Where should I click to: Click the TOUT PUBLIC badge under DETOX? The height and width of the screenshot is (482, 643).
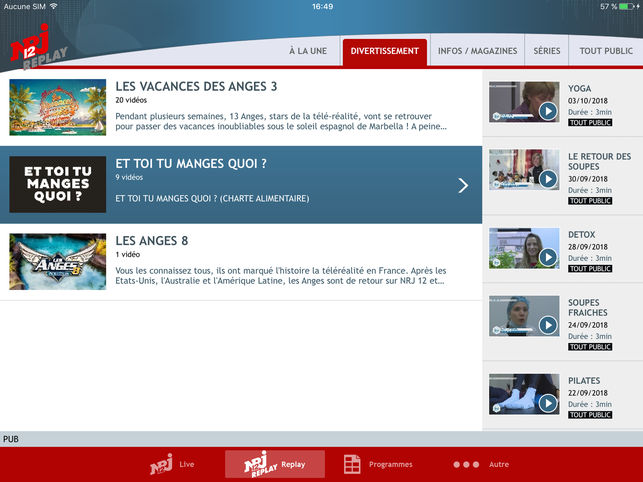point(590,269)
